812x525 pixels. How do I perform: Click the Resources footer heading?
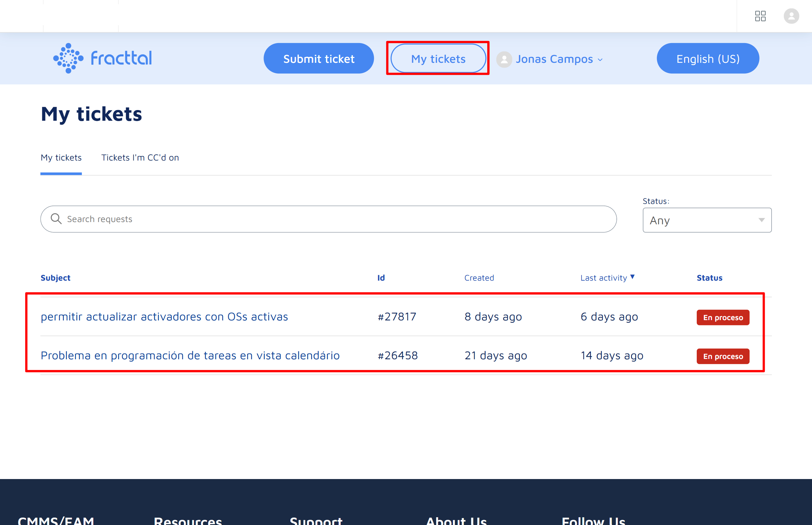click(x=187, y=520)
